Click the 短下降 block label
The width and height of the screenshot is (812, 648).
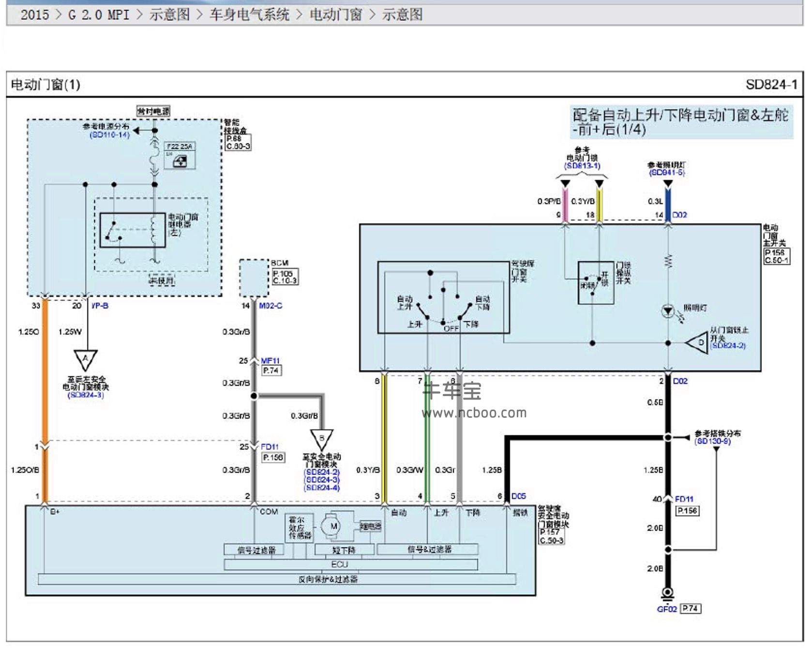point(344,550)
